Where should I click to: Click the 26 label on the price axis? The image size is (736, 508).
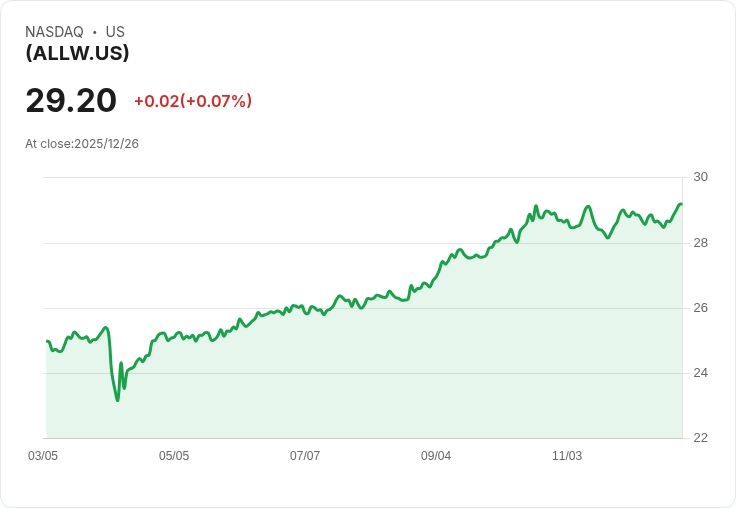[x=700, y=308]
